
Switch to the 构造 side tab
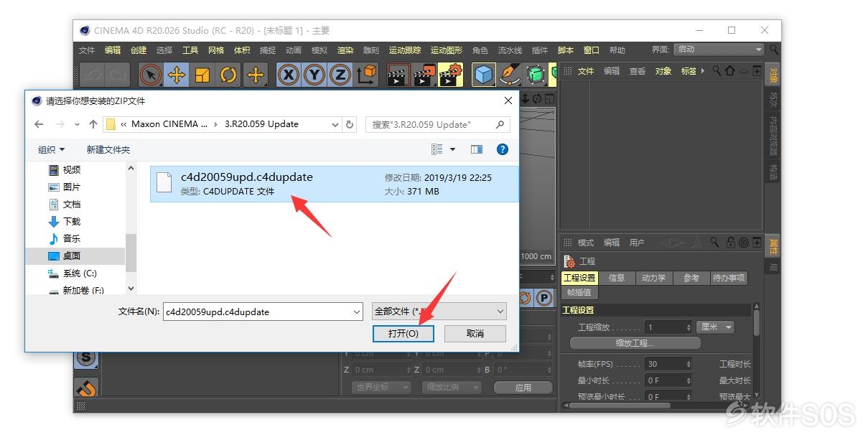tap(773, 172)
